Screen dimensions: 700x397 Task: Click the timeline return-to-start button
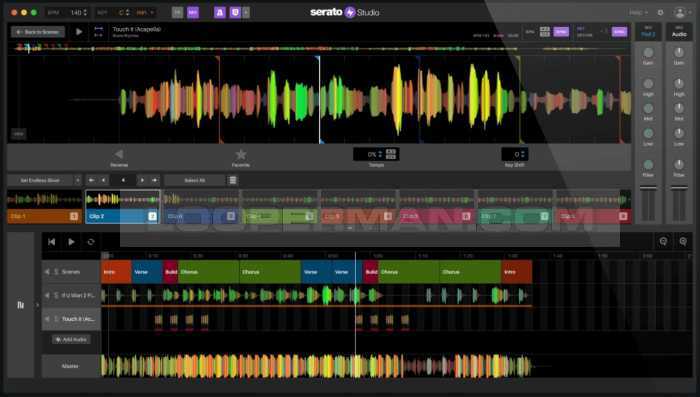click(52, 242)
